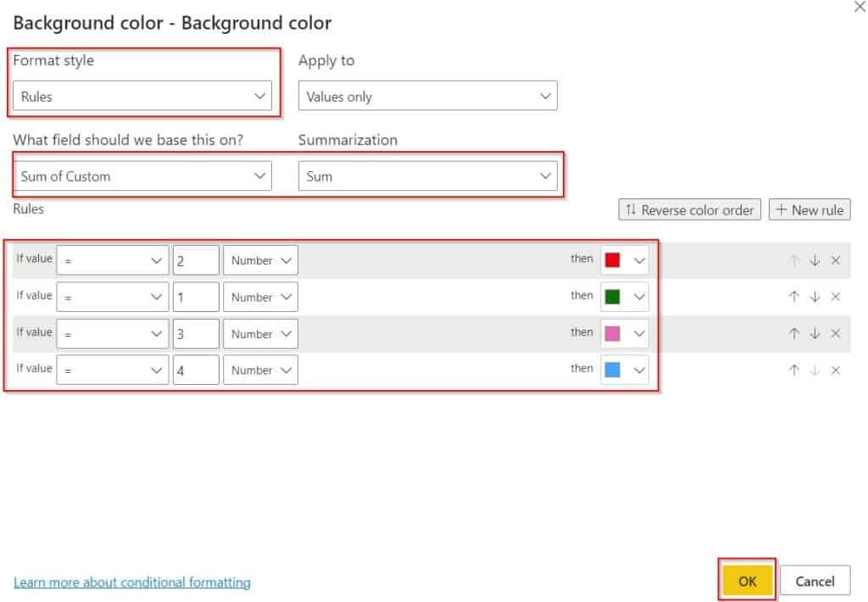Delete the value 3 rule
The width and height of the screenshot is (868, 602).
tap(835, 333)
